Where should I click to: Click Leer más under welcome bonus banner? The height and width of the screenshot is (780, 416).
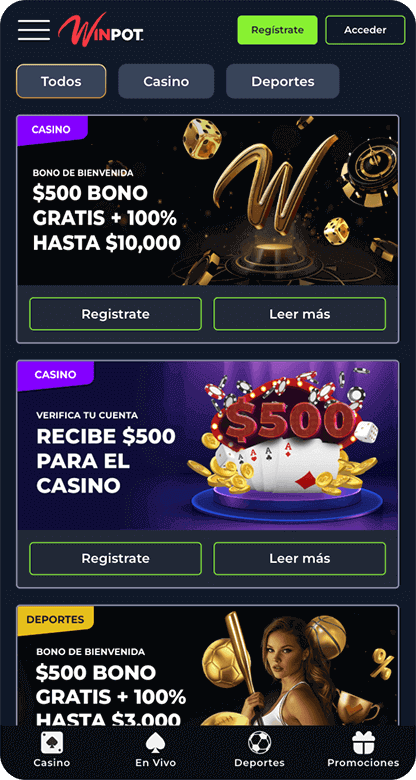300,314
